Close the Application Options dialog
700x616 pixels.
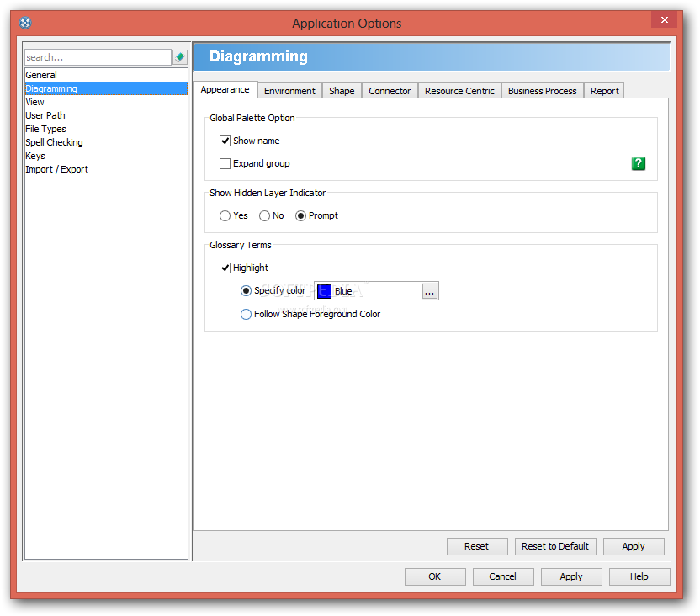click(x=665, y=20)
